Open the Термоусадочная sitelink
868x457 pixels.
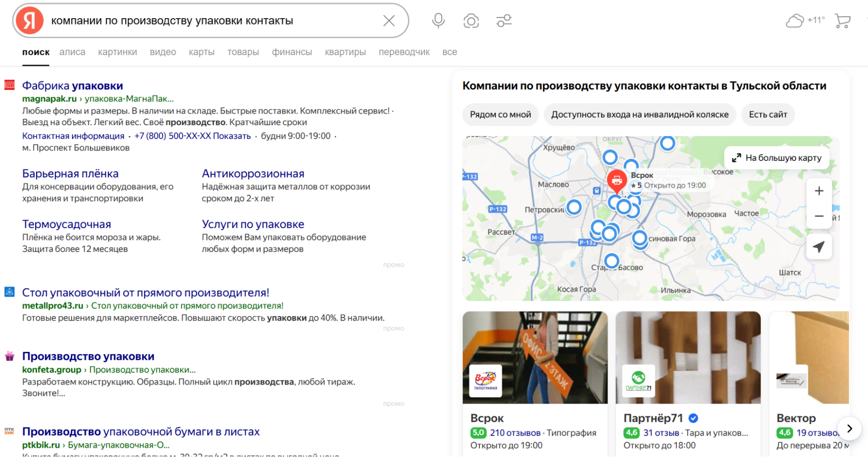[67, 224]
